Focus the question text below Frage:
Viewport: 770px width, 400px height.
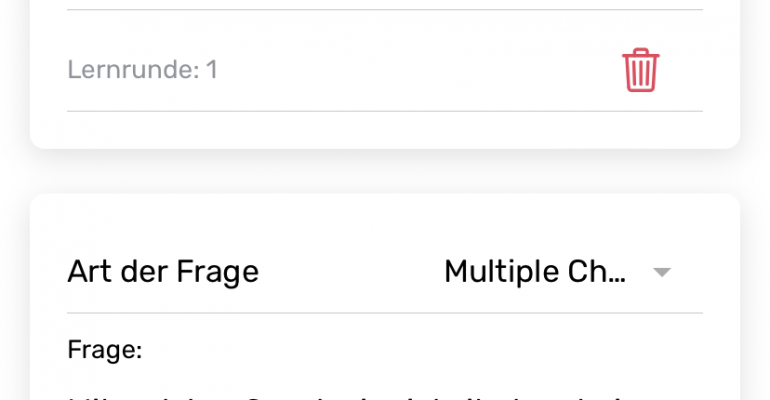[344, 396]
